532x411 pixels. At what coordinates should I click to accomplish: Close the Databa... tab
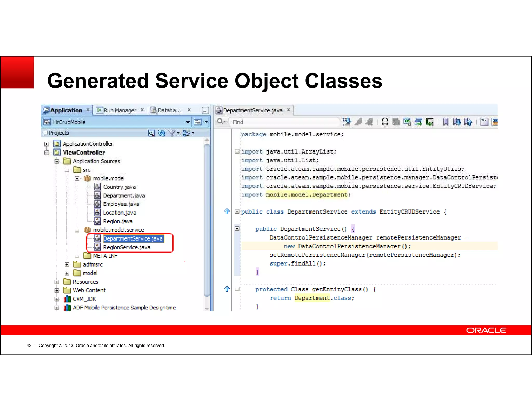click(189, 110)
